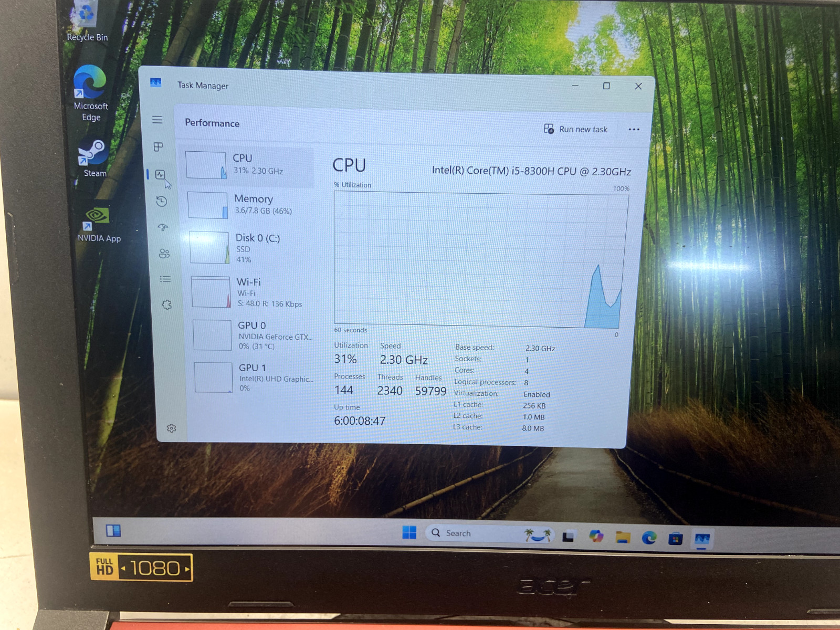Open Recycle Bin desktop icon
Image resolution: width=840 pixels, height=630 pixels.
(x=87, y=22)
